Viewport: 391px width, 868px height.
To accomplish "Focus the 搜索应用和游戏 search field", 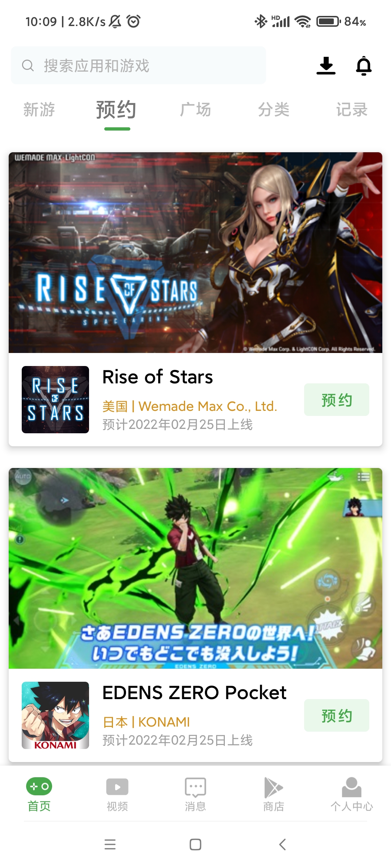I will tap(138, 65).
